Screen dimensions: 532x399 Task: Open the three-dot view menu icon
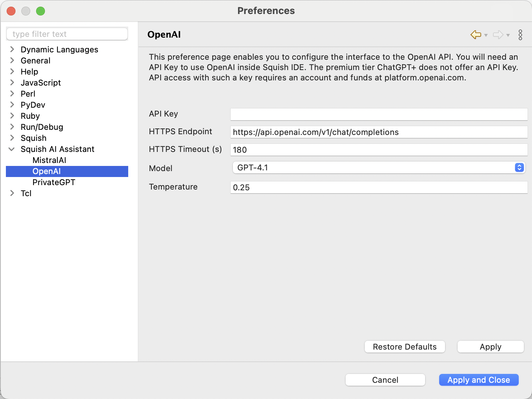pyautogui.click(x=520, y=35)
